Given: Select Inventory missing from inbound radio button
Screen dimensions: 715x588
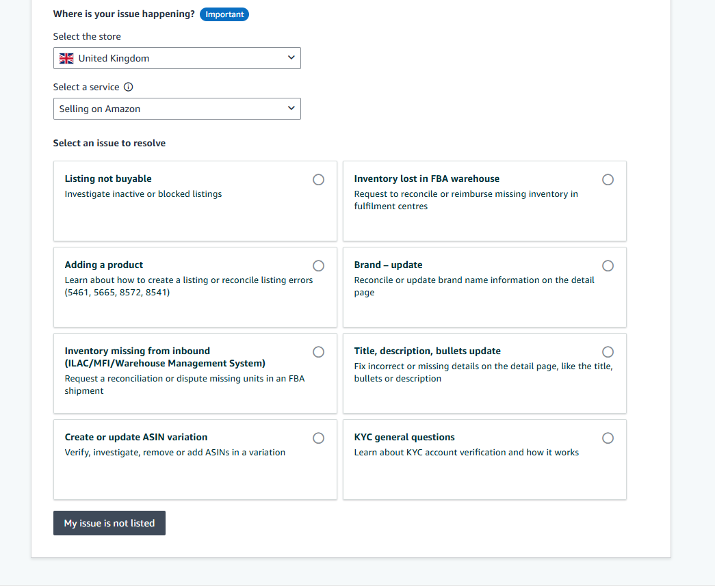Looking at the screenshot, I should (x=319, y=352).
